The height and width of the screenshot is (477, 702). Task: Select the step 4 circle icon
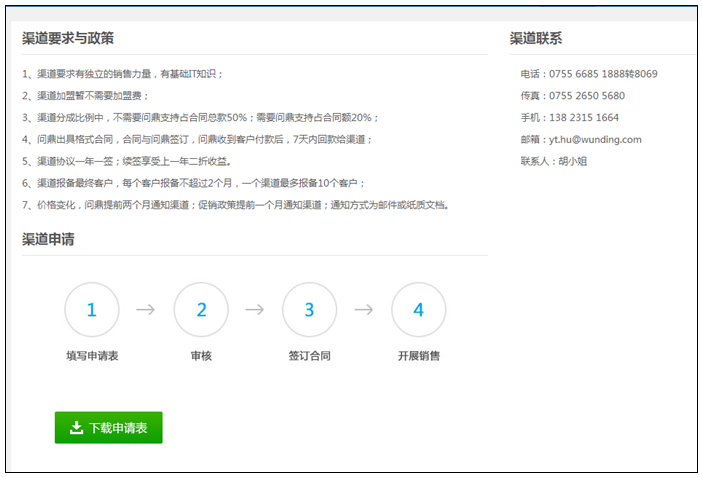click(x=418, y=310)
